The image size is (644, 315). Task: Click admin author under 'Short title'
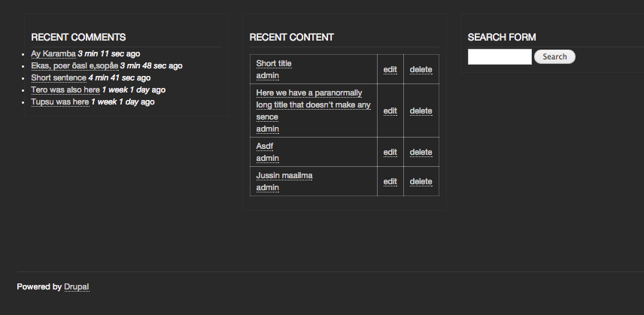click(x=267, y=75)
